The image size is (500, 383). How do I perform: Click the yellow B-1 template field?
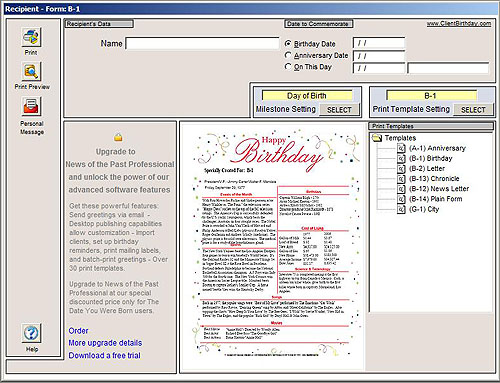click(x=431, y=96)
